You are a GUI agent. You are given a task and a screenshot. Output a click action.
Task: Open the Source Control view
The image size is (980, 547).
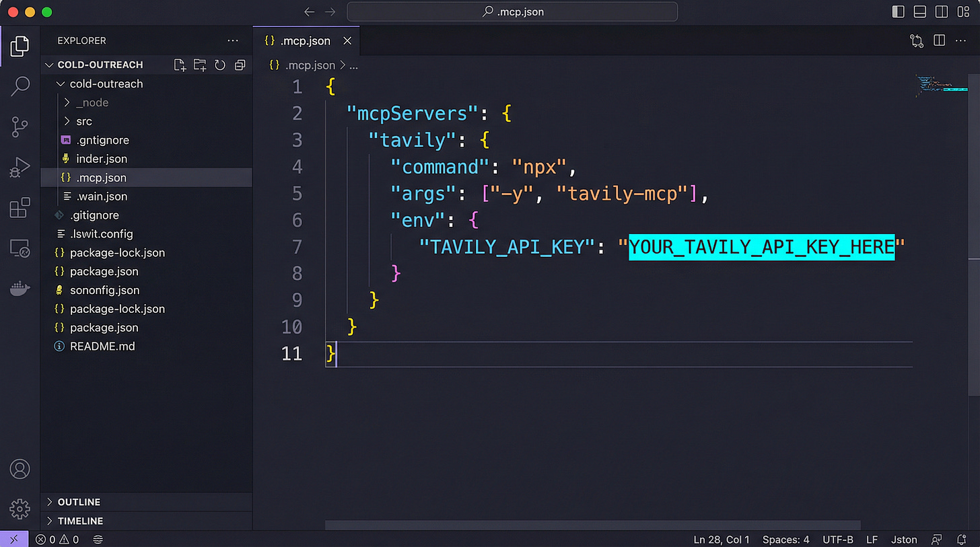click(20, 126)
